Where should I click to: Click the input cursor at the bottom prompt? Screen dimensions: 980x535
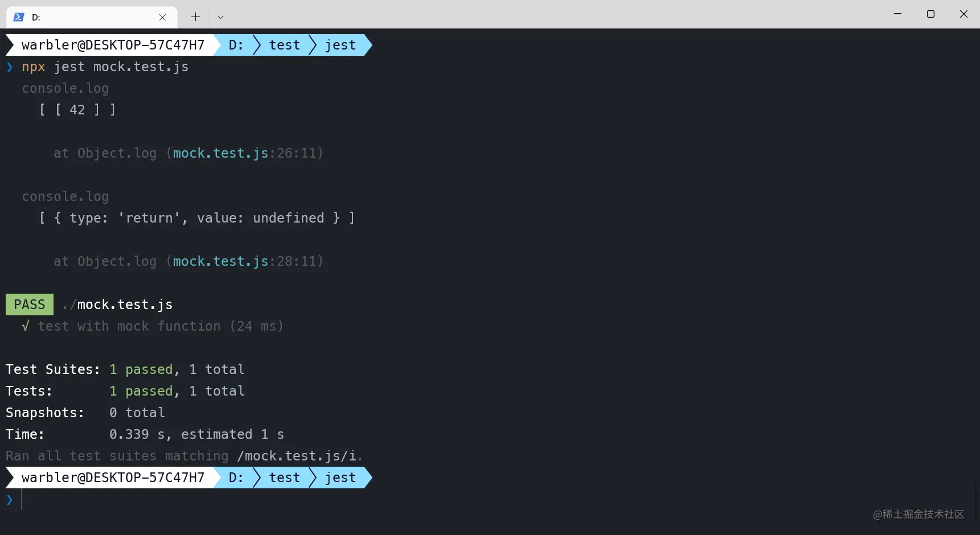pyautogui.click(x=22, y=499)
